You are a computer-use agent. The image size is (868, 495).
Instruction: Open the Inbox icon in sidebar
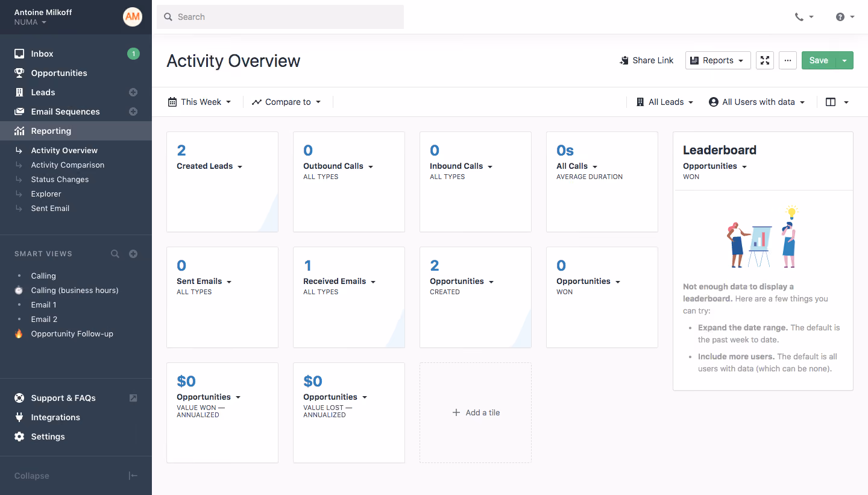(x=19, y=54)
